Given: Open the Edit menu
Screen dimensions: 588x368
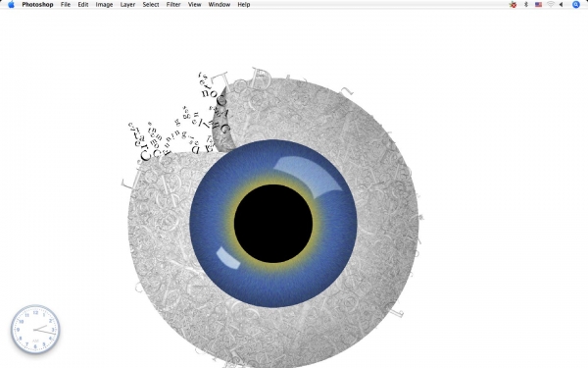Looking at the screenshot, I should point(83,5).
